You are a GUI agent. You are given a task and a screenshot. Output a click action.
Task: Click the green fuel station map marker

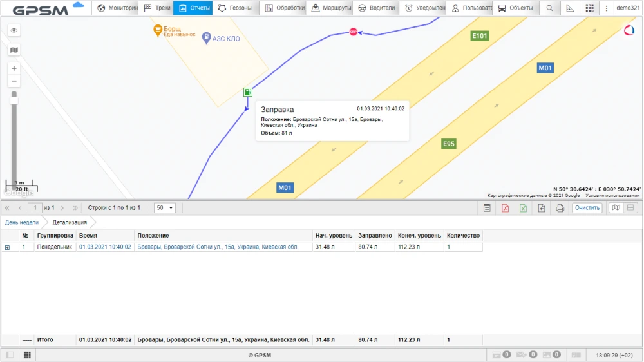[x=247, y=92]
